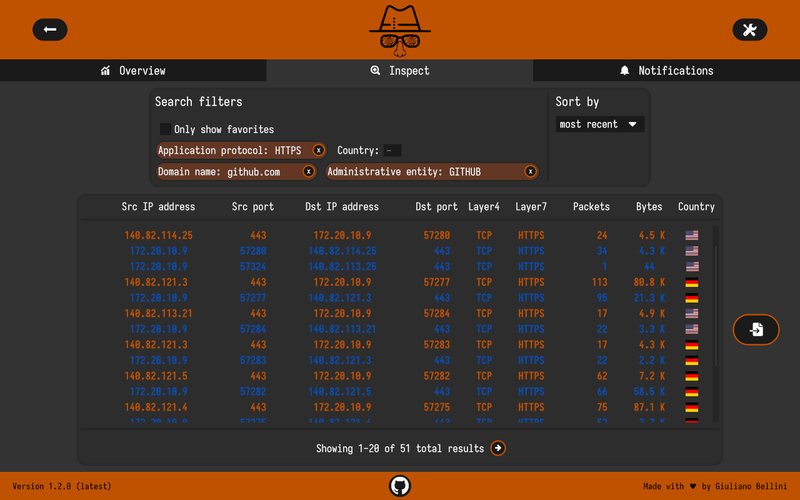Viewport: 800px width, 500px height.
Task: Click the back arrow button
Action: pos(49,29)
